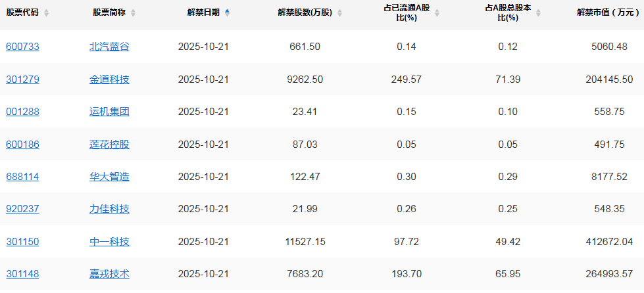Click the 解禁市值（万元） column header
Screen dimensions: 644x293
coord(608,12)
